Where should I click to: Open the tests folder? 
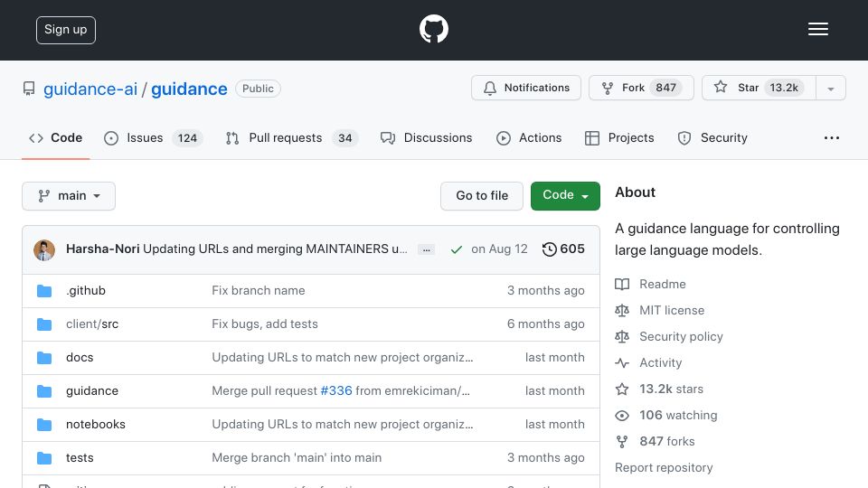(80, 457)
